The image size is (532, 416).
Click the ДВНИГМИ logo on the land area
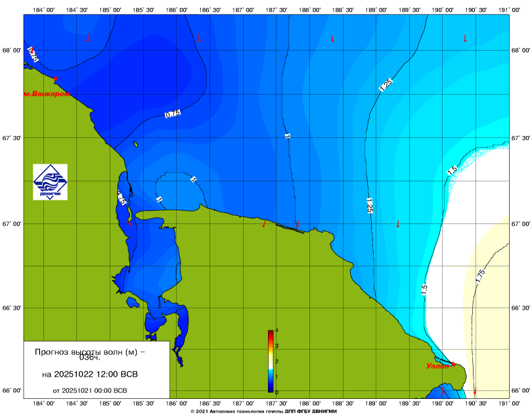pos(50,182)
